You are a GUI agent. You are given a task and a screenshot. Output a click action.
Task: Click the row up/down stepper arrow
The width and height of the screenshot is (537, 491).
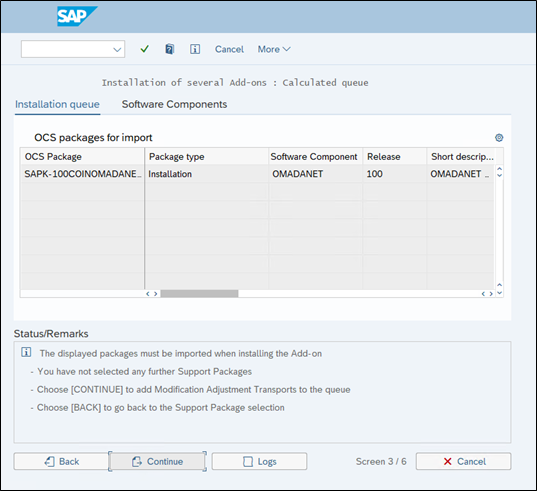click(x=499, y=172)
